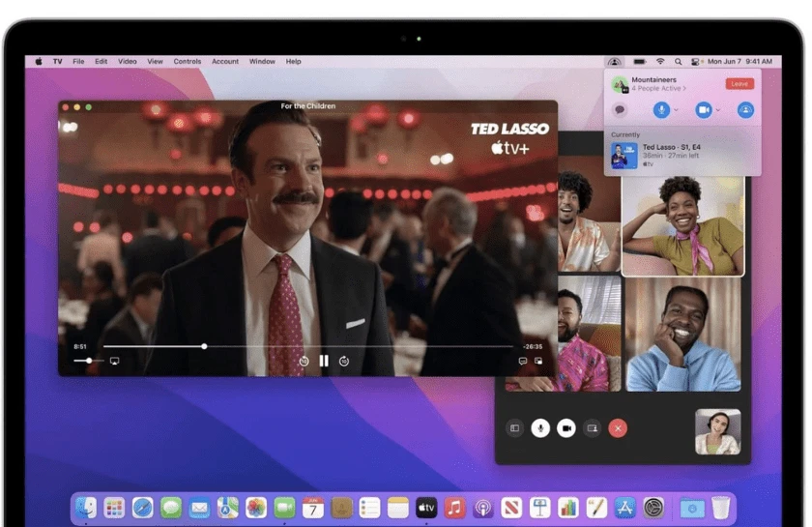Open Apple TV from the Dock
Screen dimensions: 812x527
(x=426, y=508)
